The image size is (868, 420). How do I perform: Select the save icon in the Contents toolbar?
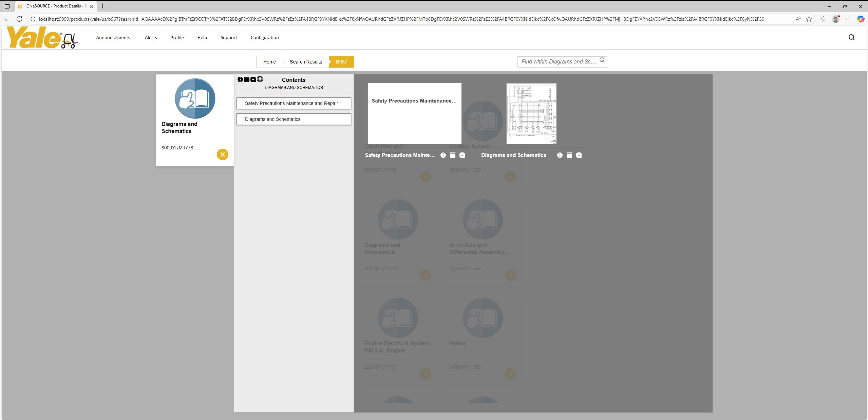coord(253,79)
